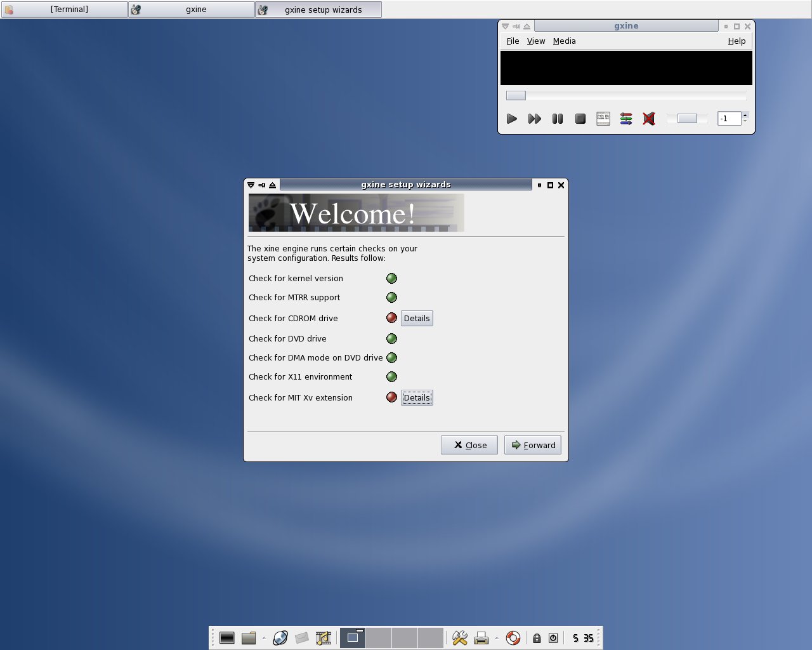
Task: Close the gxine player window
Action: point(747,27)
